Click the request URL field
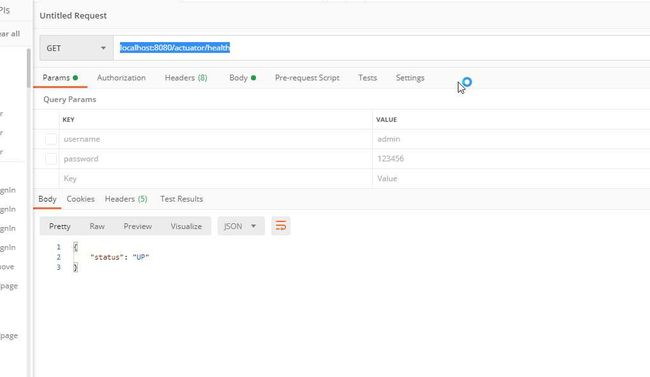The width and height of the screenshot is (650, 377). point(381,48)
